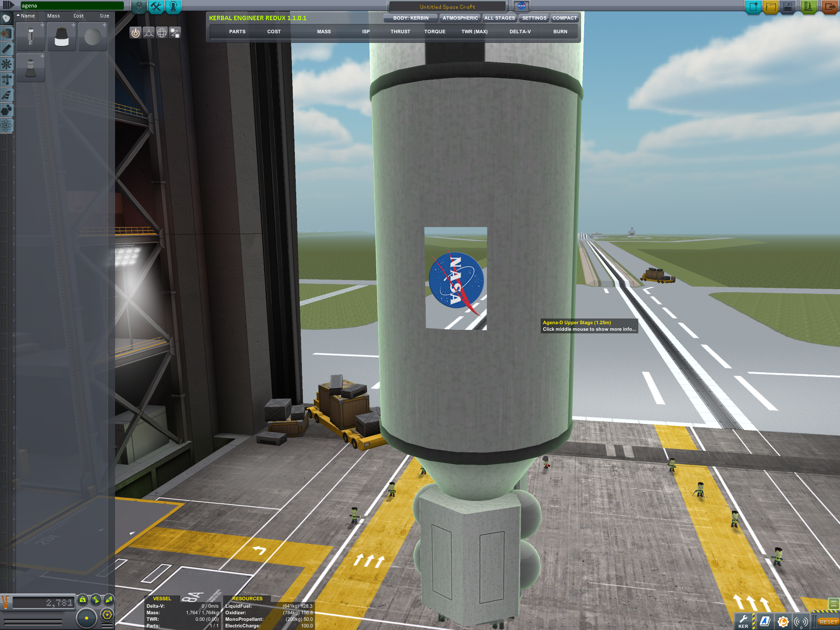840x630 pixels.
Task: Toggle Center of Thrust indicator
Action: point(96,600)
